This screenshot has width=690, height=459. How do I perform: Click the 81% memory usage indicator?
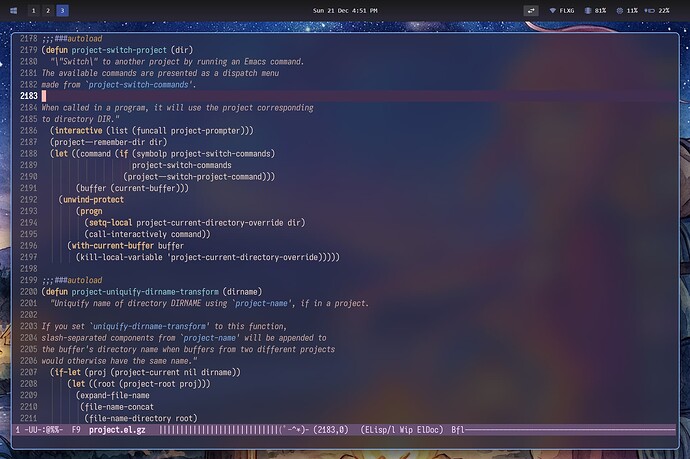point(595,10)
